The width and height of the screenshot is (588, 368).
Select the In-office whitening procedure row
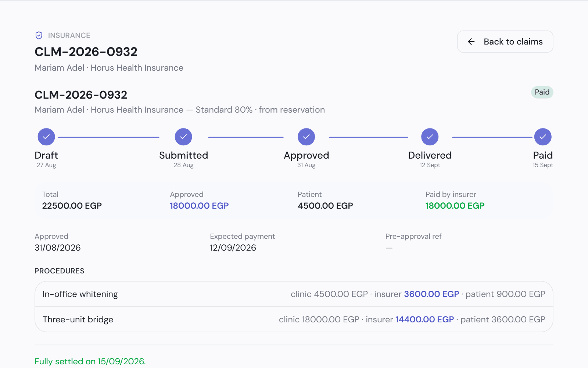click(x=294, y=294)
